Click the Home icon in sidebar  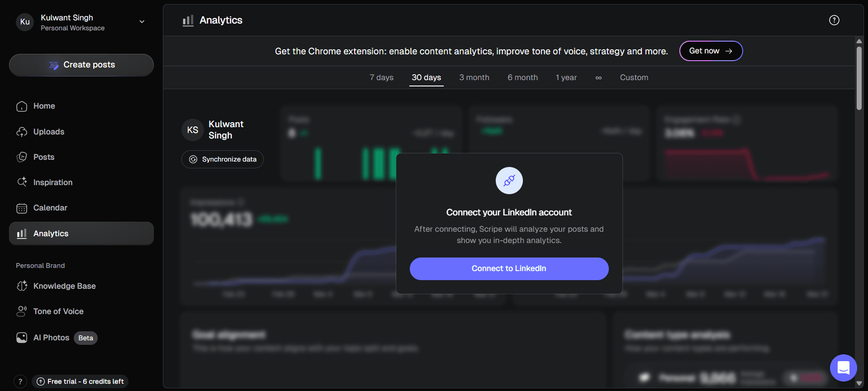pos(22,106)
